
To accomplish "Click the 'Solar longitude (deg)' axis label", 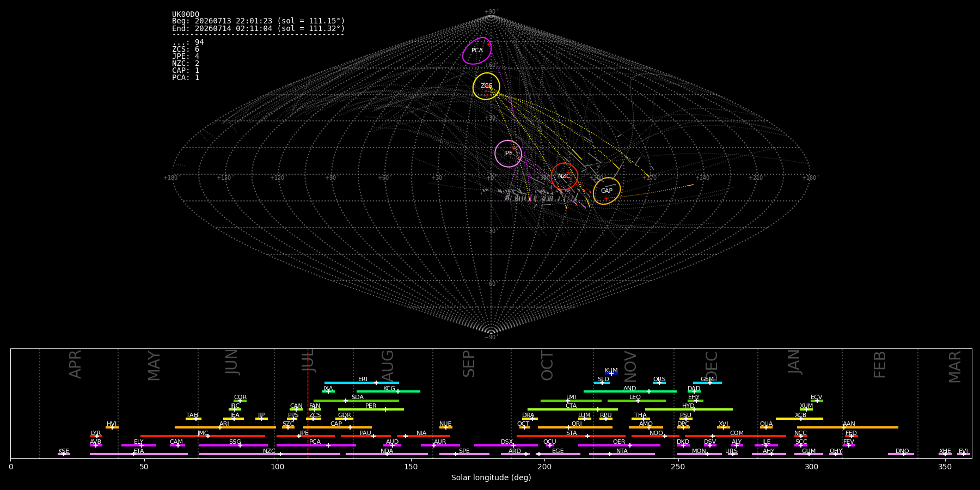I will tap(491, 478).
